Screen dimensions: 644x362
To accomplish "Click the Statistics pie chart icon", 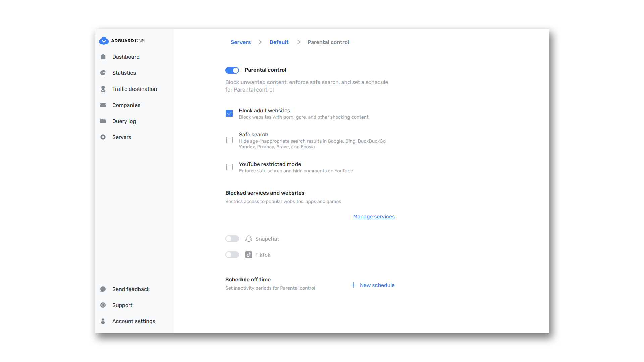I will 103,73.
